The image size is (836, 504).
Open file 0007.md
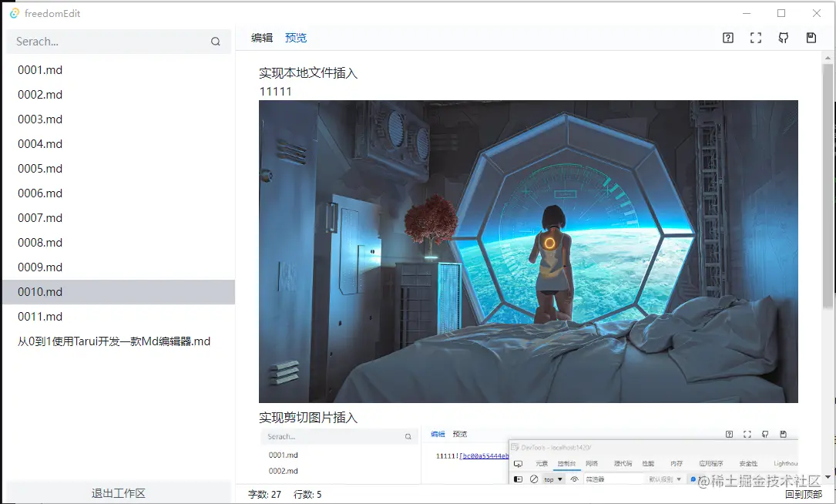click(x=119, y=217)
